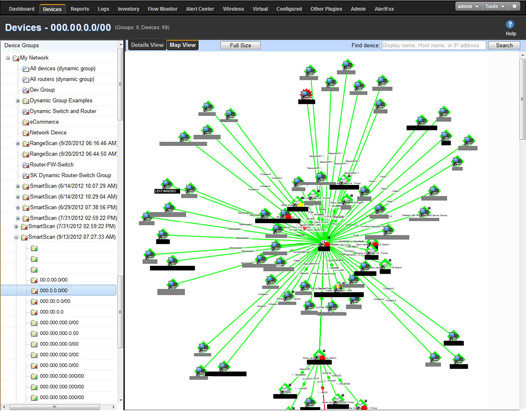Open the Alert Center menu

200,9
